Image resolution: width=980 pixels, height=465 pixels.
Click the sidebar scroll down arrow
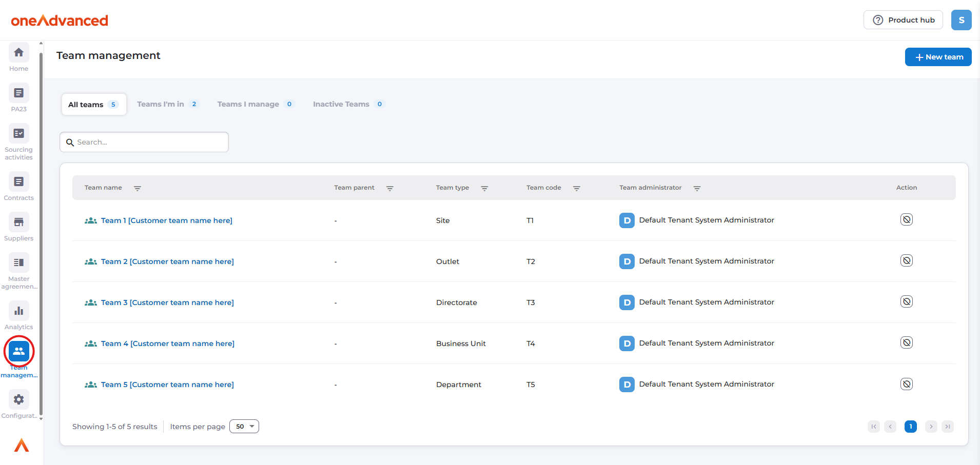click(x=41, y=419)
